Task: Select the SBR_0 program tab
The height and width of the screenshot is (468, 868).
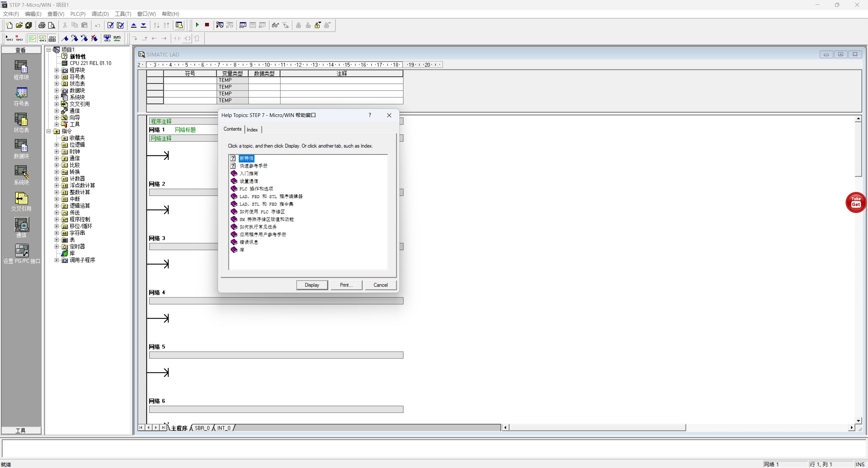Action: click(x=202, y=428)
